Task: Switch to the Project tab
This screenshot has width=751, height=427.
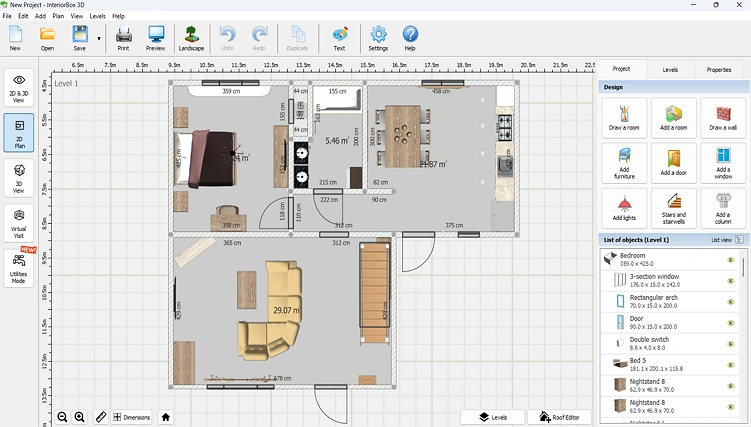Action: click(x=621, y=69)
